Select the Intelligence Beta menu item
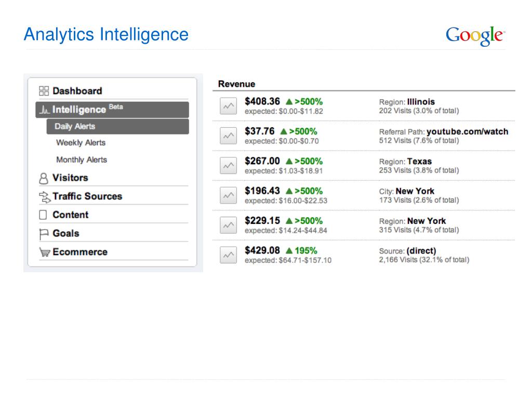The image size is (532, 399). click(112, 110)
